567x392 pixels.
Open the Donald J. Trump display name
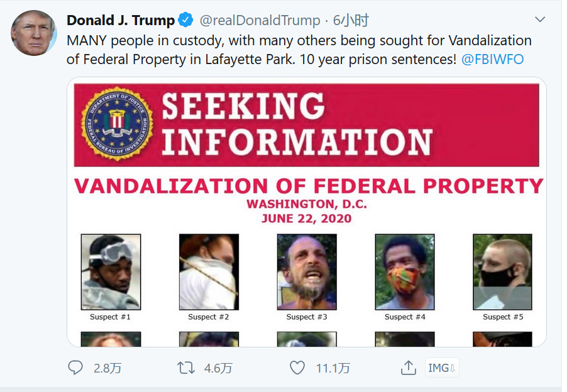pyautogui.click(x=121, y=20)
